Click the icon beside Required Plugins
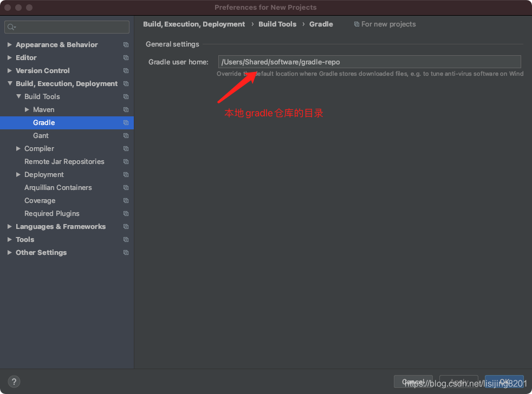The image size is (532, 394). click(x=126, y=214)
